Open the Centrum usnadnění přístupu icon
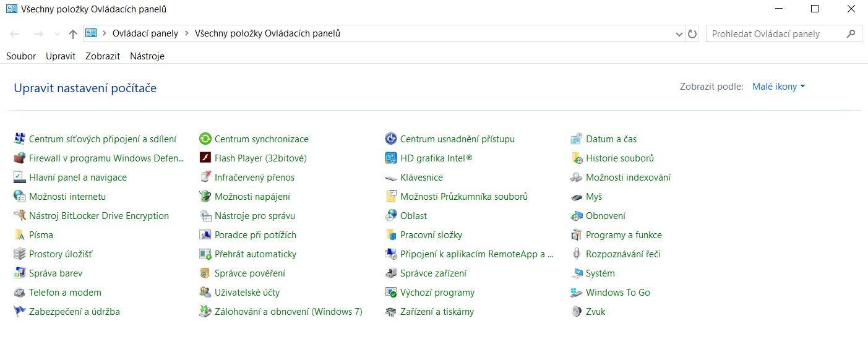Screen dimensions: 868x360 (x=390, y=139)
